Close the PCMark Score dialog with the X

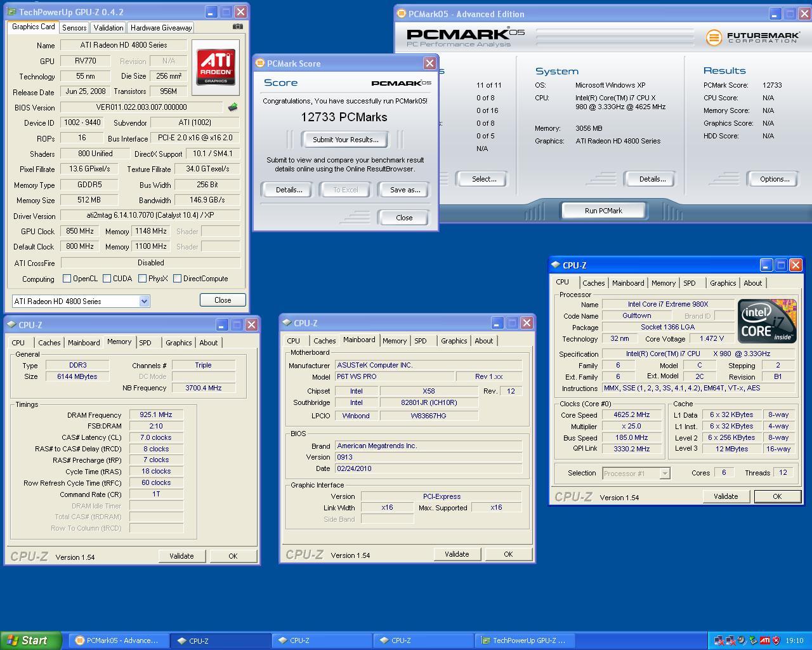(429, 63)
